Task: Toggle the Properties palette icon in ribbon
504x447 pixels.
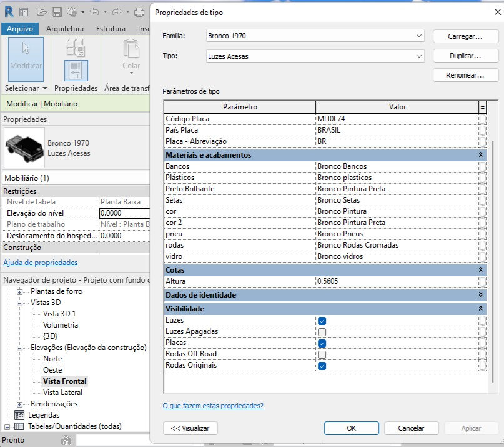Action: [76, 71]
